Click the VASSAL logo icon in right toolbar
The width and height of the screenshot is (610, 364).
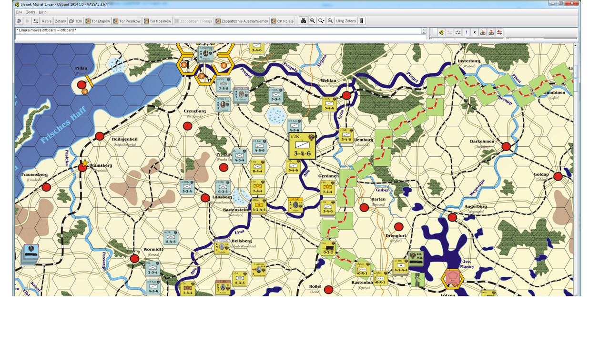point(441,32)
